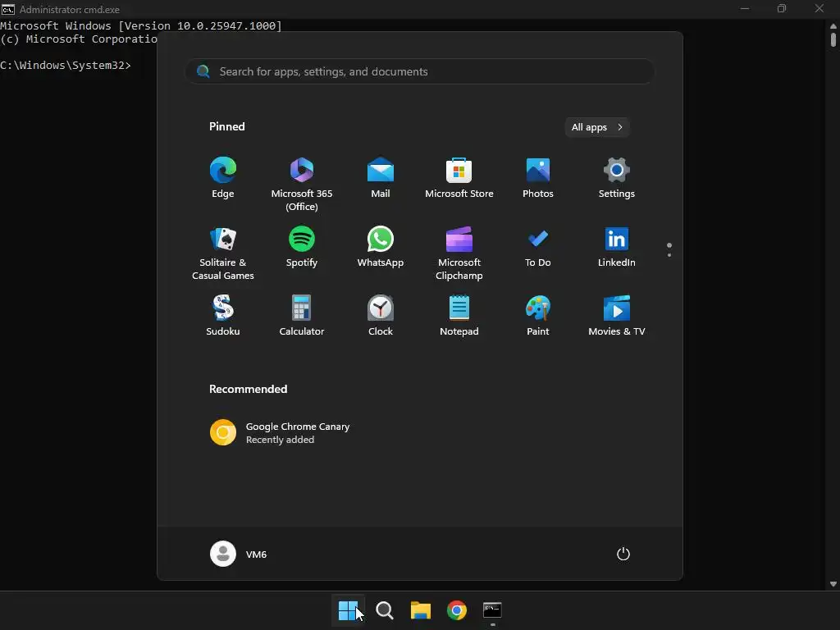Close Start menu via taskbar Start button

(348, 610)
